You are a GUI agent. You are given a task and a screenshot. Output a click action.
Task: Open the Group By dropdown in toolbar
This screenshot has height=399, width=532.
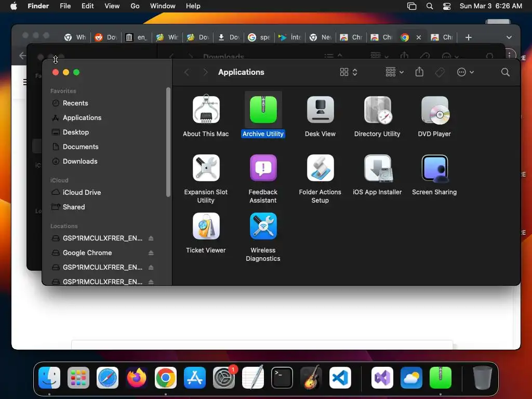click(x=395, y=72)
